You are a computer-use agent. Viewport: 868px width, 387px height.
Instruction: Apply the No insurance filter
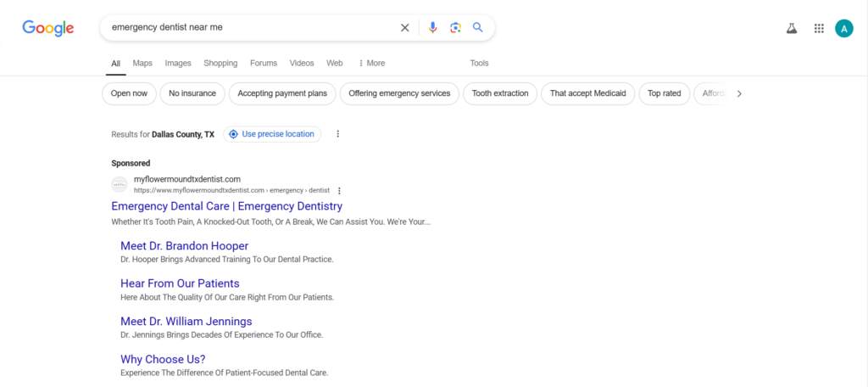coord(192,93)
